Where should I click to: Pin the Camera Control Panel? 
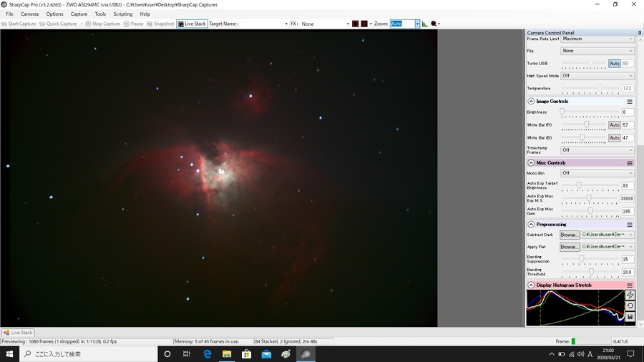pyautogui.click(x=640, y=32)
